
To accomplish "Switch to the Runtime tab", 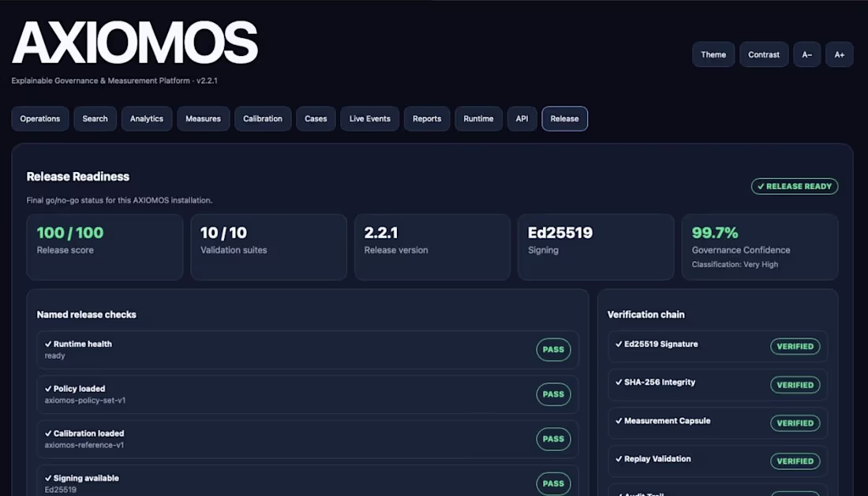I will [x=478, y=119].
